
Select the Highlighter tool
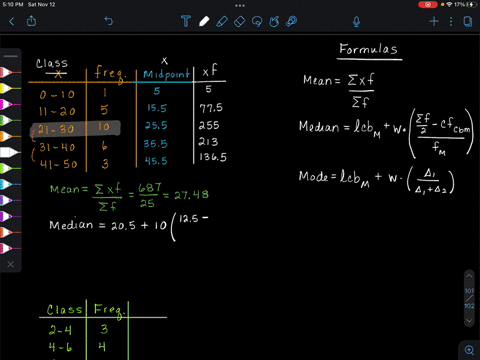[x=222, y=21]
